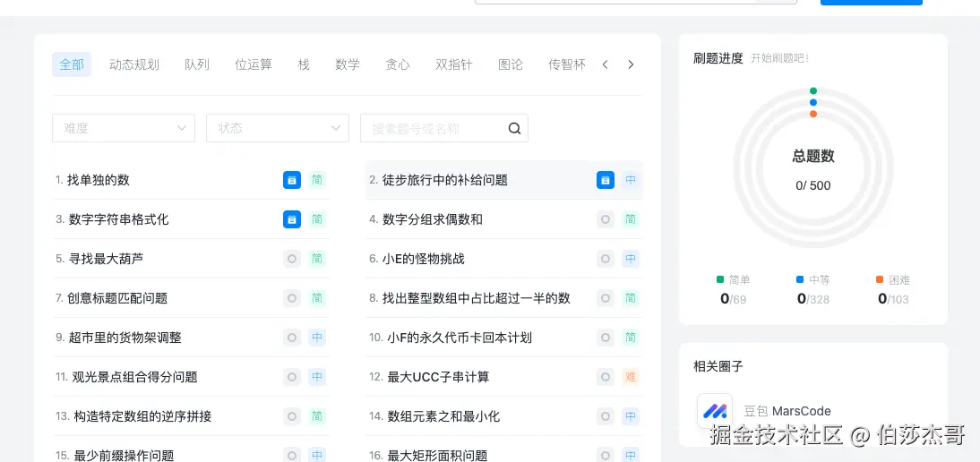Screen dimensions: 980x462
Task: Click gray status circle for 数组元素之和最小化
Action: [x=606, y=416]
